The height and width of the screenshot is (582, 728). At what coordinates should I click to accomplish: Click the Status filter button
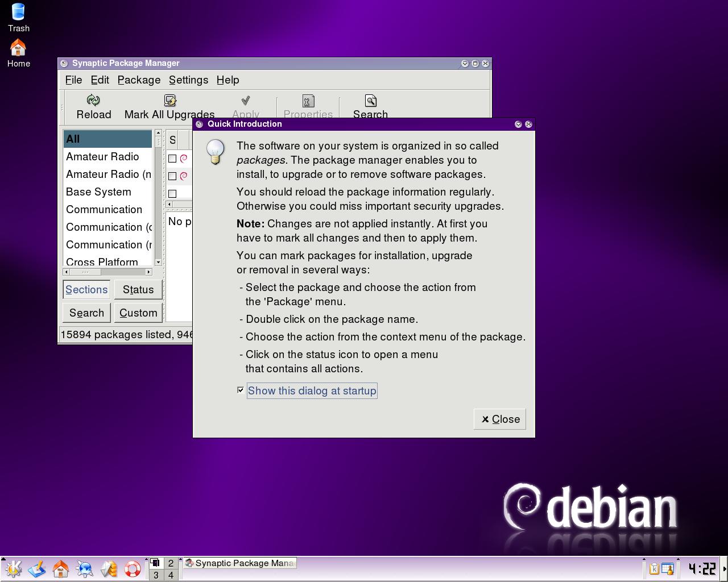tap(138, 290)
